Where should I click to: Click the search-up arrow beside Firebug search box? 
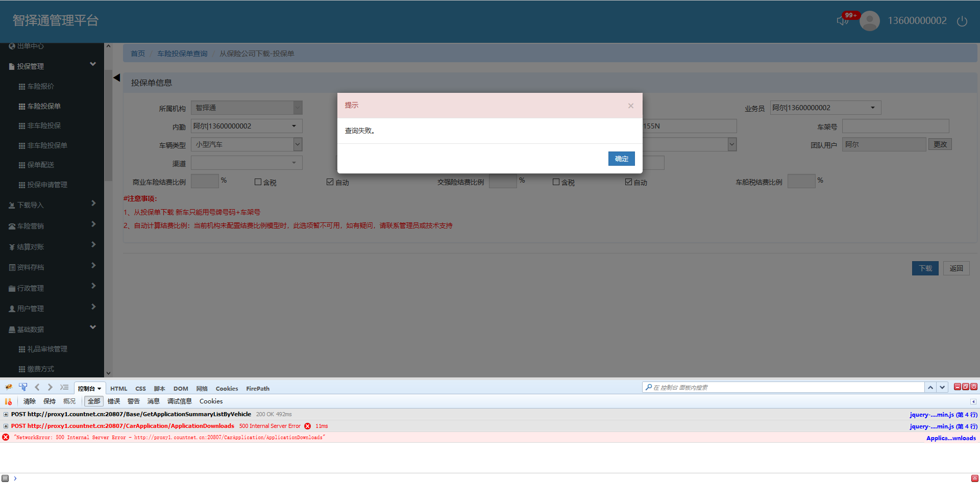930,388
